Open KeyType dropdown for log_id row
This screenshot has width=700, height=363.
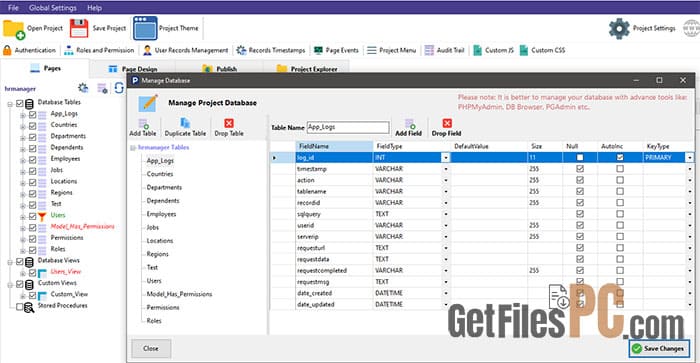pos(690,158)
